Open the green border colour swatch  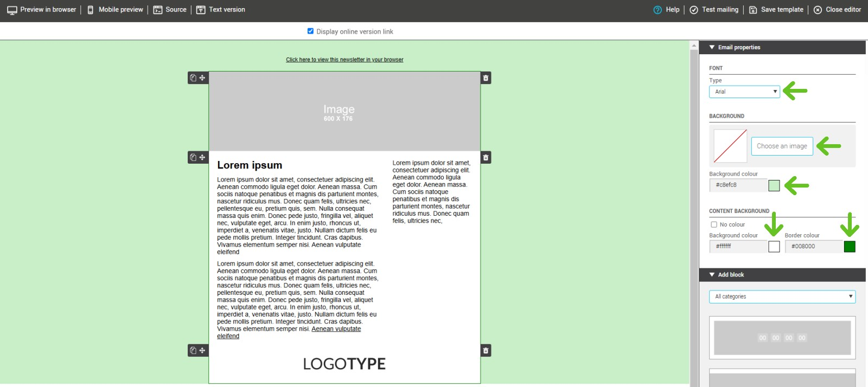(x=850, y=247)
